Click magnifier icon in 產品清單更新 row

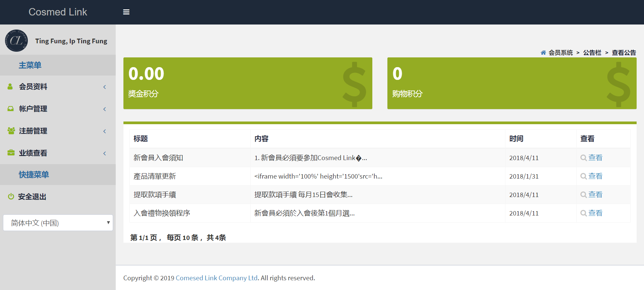click(x=584, y=176)
